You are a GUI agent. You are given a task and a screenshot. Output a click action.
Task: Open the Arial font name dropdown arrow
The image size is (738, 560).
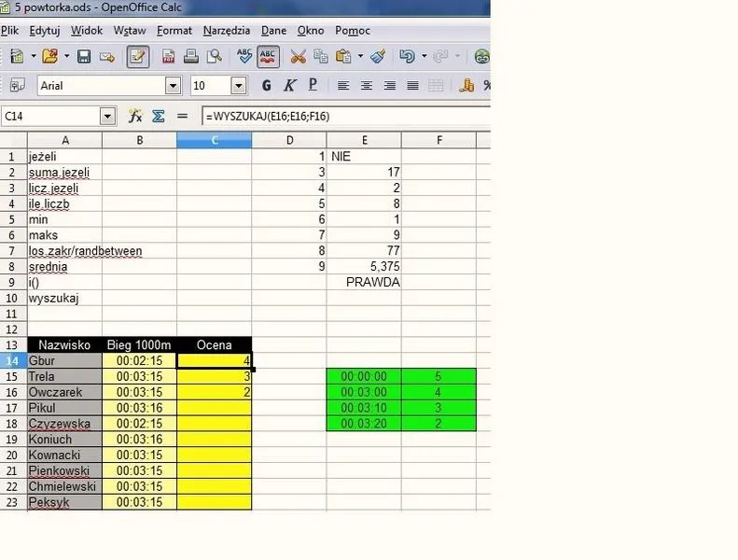pos(174,86)
